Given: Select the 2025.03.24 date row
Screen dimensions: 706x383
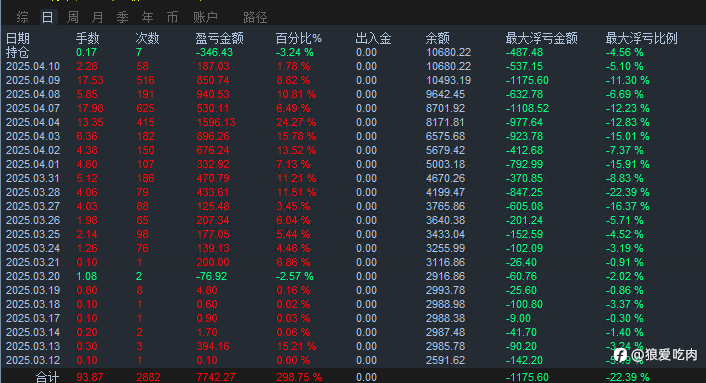Looking at the screenshot, I should 33,248.
